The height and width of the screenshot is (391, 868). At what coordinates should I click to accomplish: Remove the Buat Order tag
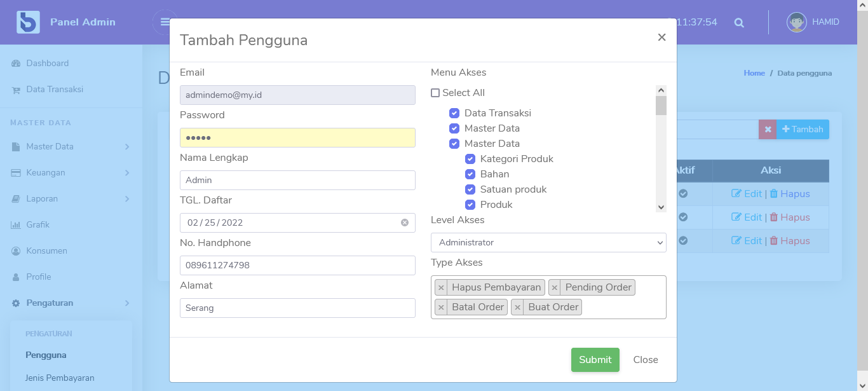518,307
